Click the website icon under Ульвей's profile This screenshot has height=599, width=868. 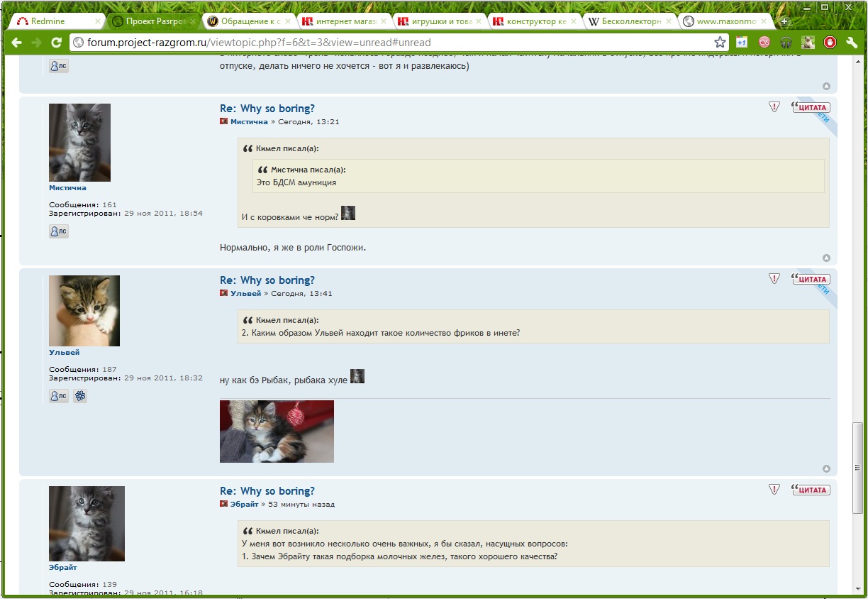(81, 396)
